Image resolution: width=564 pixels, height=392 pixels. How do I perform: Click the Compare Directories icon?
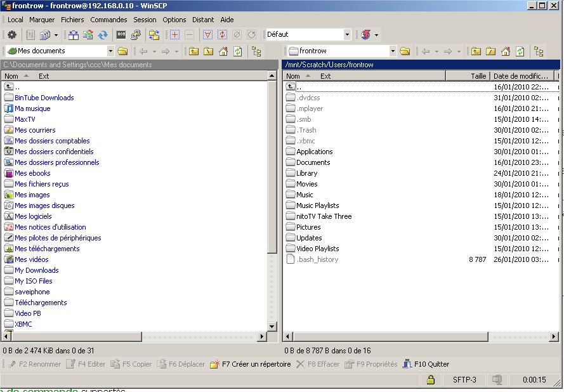click(x=74, y=35)
